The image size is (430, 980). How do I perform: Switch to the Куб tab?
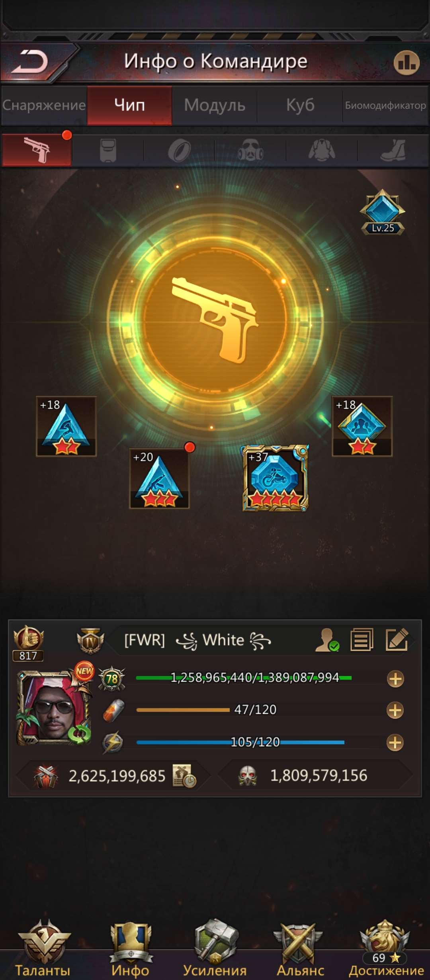(x=300, y=106)
